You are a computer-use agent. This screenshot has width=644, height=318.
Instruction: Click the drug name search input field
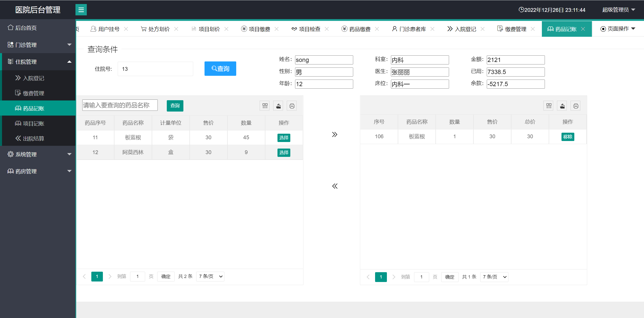[120, 105]
